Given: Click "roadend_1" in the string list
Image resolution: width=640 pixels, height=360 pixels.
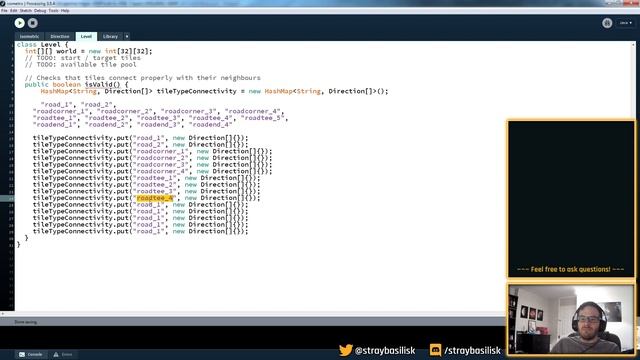Looking at the screenshot, I should pos(55,124).
